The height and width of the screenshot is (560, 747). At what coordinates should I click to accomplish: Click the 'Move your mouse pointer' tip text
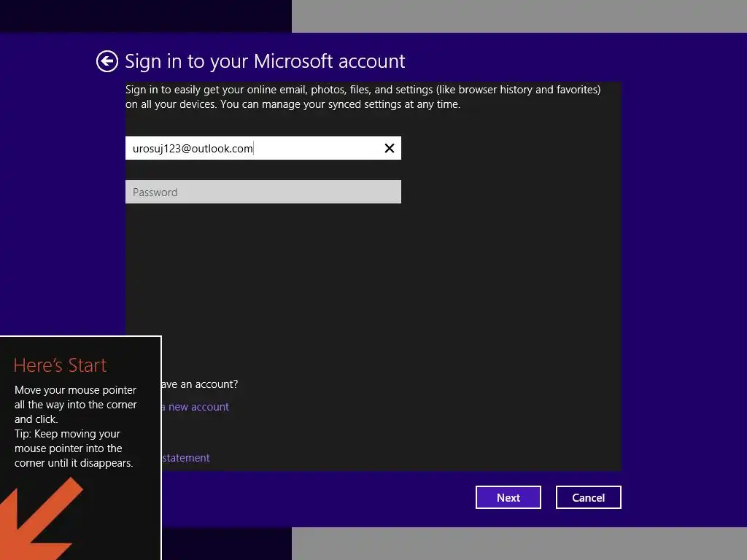(76, 426)
